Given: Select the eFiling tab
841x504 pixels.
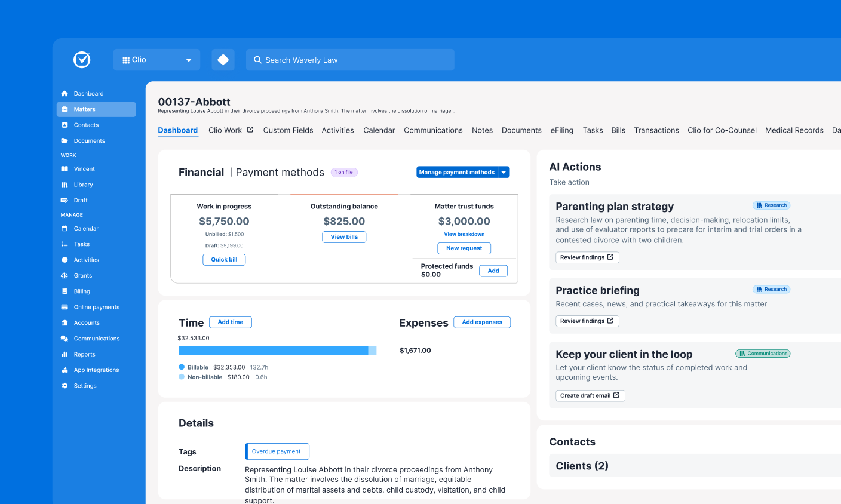Looking at the screenshot, I should (x=562, y=130).
